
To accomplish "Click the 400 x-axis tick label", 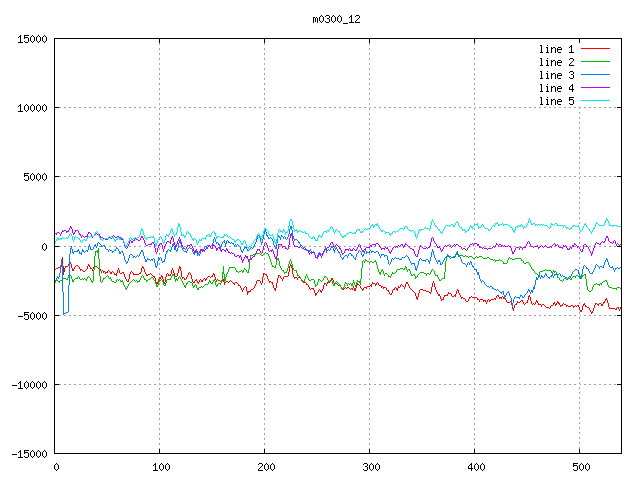I will tap(474, 467).
